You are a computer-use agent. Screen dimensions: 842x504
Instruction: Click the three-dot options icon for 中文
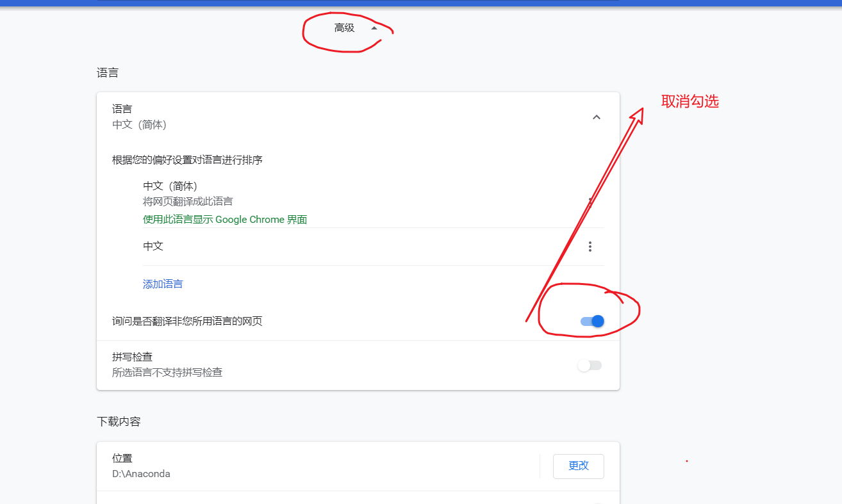click(590, 246)
